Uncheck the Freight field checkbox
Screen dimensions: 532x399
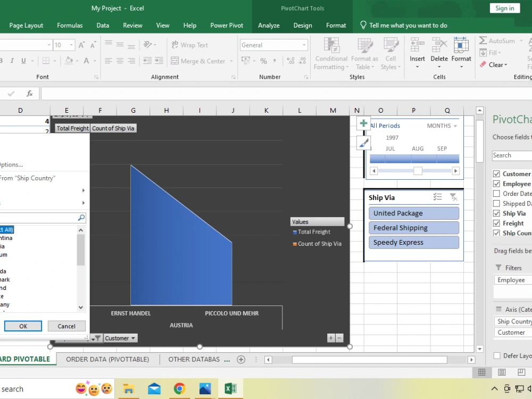497,223
